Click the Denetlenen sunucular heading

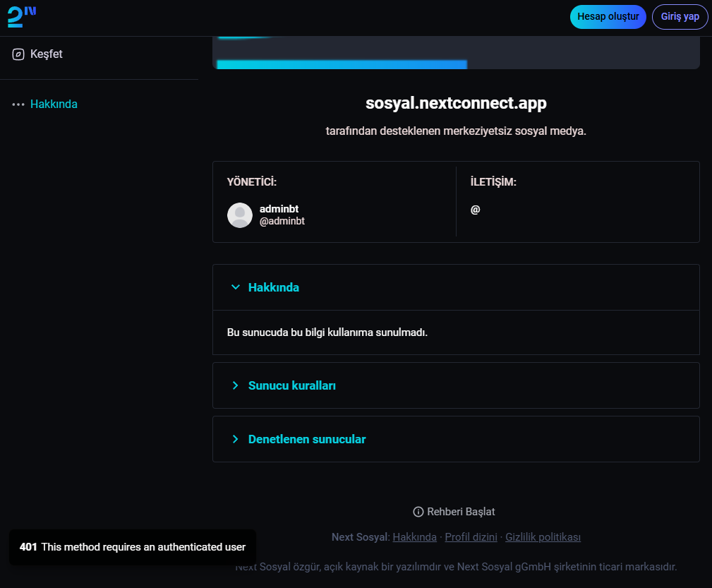click(x=307, y=439)
